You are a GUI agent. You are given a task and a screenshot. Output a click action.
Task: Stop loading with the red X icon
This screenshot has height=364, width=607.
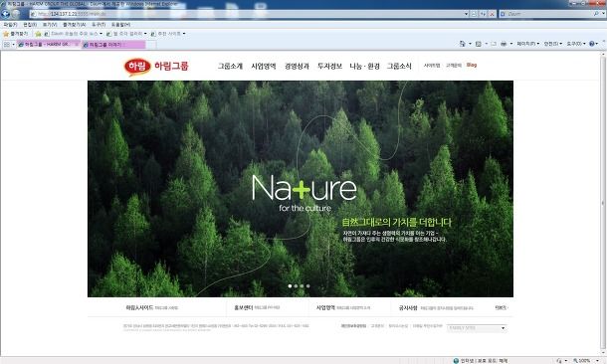492,14
